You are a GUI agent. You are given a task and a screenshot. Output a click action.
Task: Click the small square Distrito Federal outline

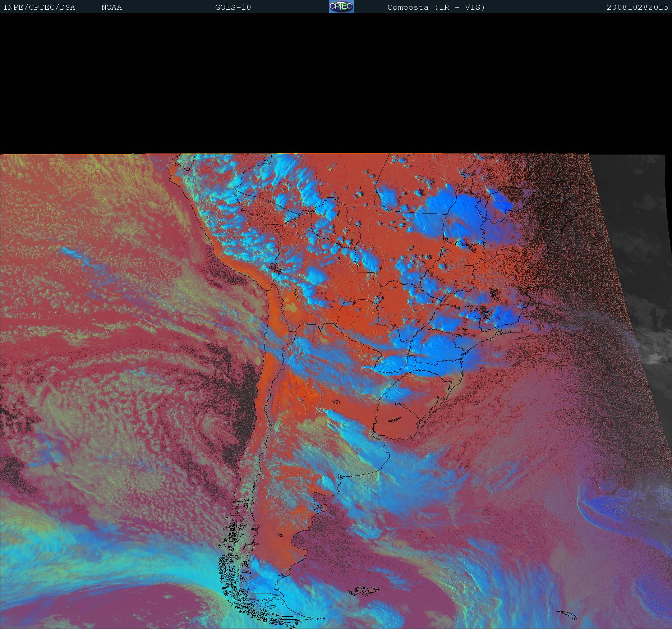click(x=469, y=267)
